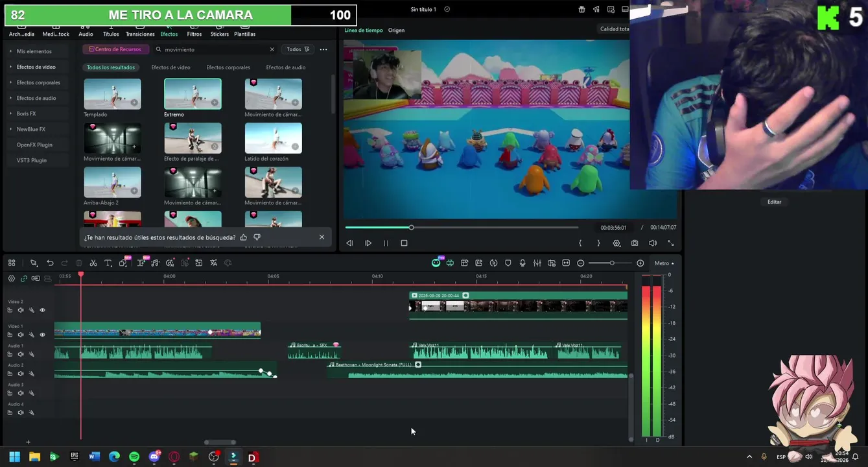Adjust the timeline zoom slider handle
Viewport: 868px width, 467px height.
coord(611,263)
